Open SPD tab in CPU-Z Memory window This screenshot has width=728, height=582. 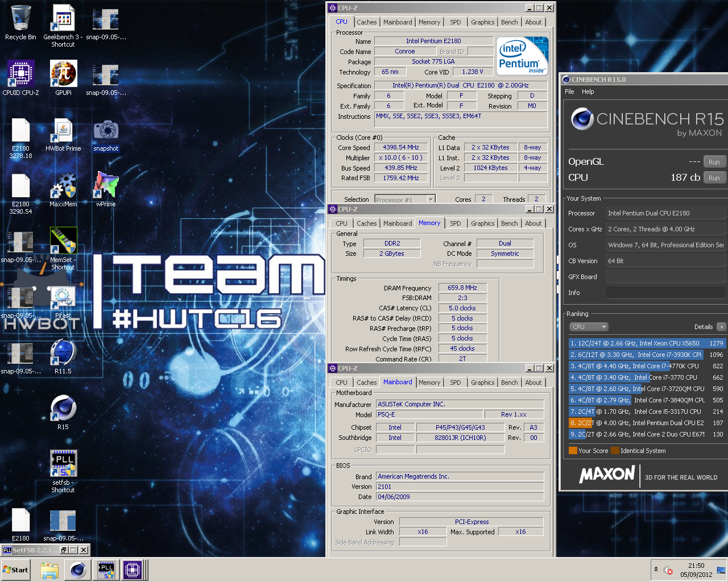[456, 223]
